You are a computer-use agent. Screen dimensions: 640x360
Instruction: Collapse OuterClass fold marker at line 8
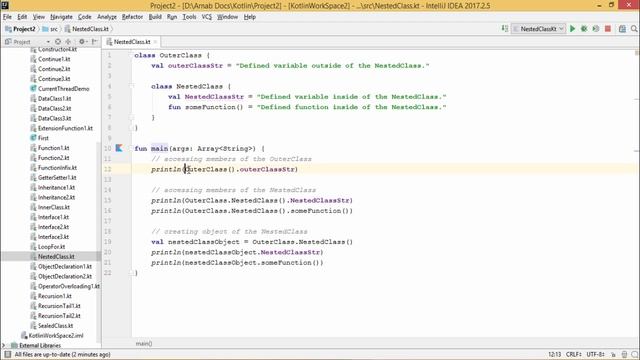pyautogui.click(x=132, y=128)
